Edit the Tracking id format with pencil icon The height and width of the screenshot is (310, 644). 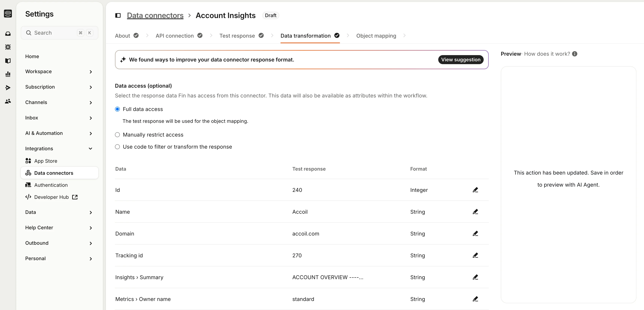pyautogui.click(x=475, y=255)
